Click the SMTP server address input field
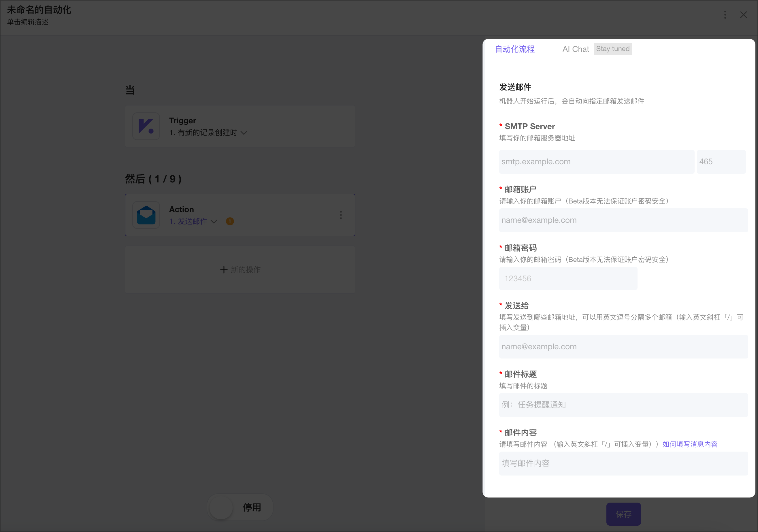 pyautogui.click(x=596, y=162)
